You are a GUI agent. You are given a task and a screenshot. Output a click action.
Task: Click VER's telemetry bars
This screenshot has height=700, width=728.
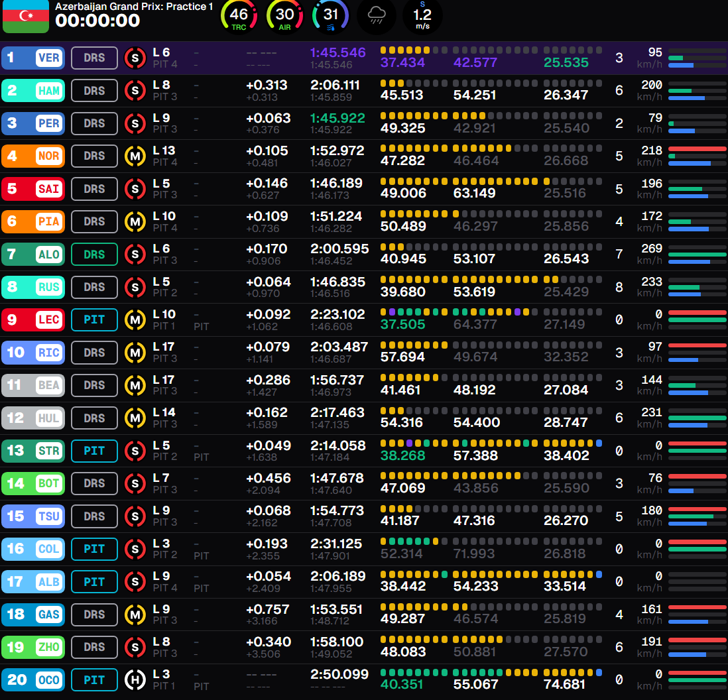pos(698,58)
